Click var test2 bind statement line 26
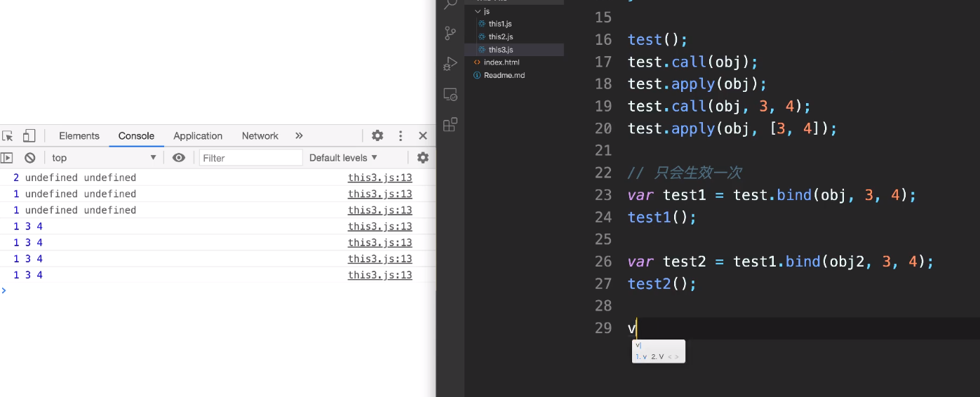Image resolution: width=980 pixels, height=397 pixels. (781, 262)
